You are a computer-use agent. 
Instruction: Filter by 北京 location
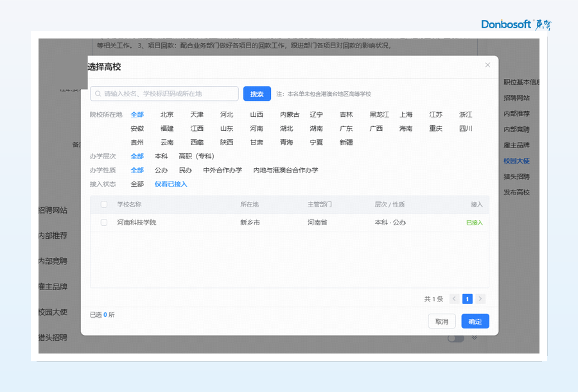pyautogui.click(x=167, y=115)
